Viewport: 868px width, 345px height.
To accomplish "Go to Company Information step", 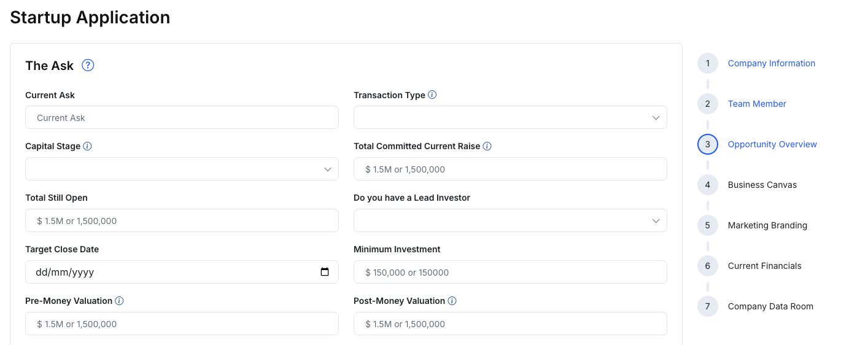I will click(771, 63).
